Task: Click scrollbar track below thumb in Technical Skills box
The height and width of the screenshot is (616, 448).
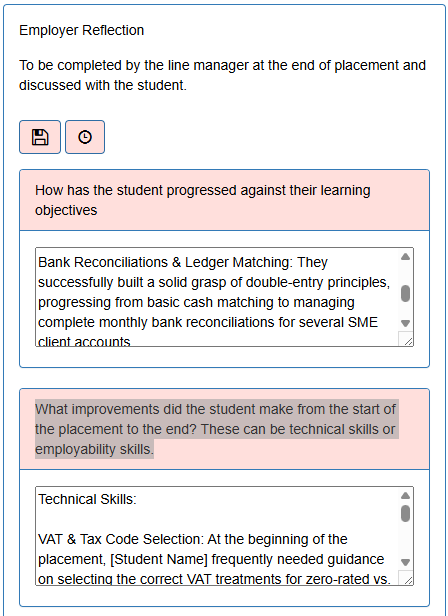Action: (x=406, y=539)
